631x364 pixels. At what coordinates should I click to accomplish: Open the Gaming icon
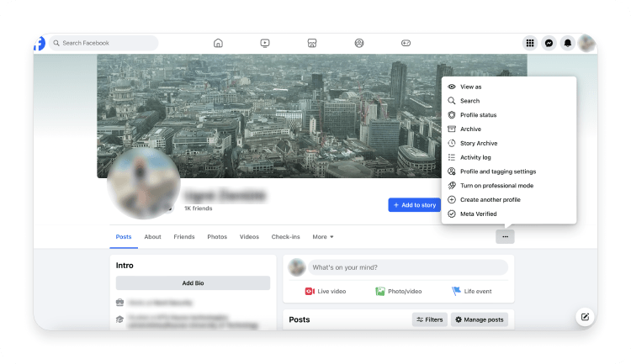[x=406, y=43]
